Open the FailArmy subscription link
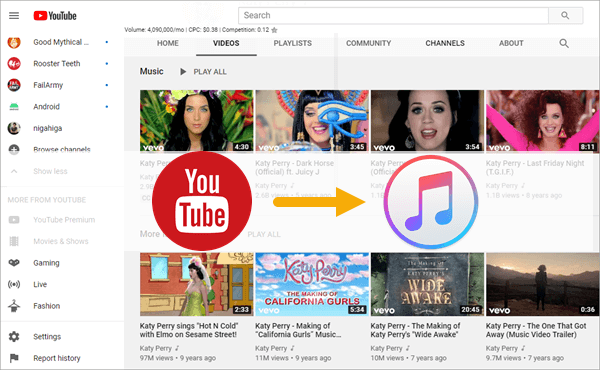Screen dimensions: 600x370 (x=48, y=85)
